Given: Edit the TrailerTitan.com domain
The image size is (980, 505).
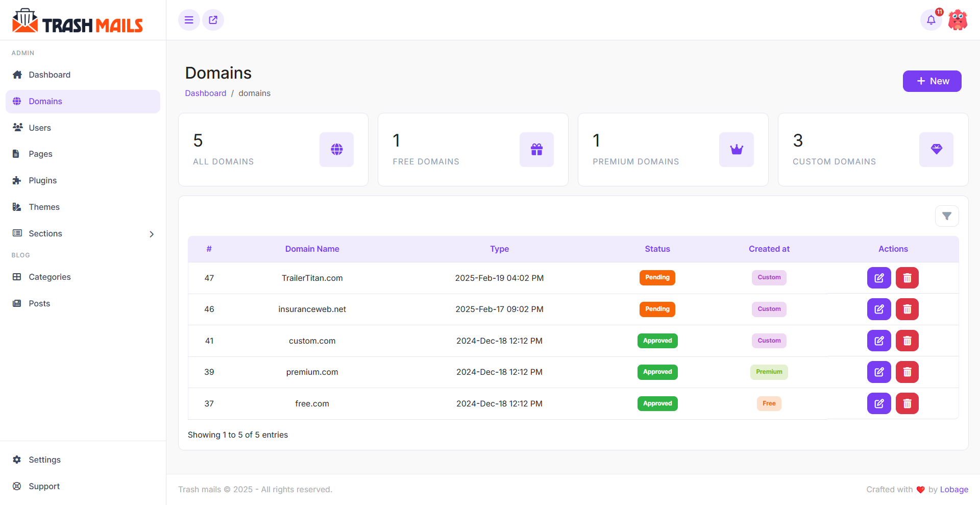Looking at the screenshot, I should click(879, 278).
